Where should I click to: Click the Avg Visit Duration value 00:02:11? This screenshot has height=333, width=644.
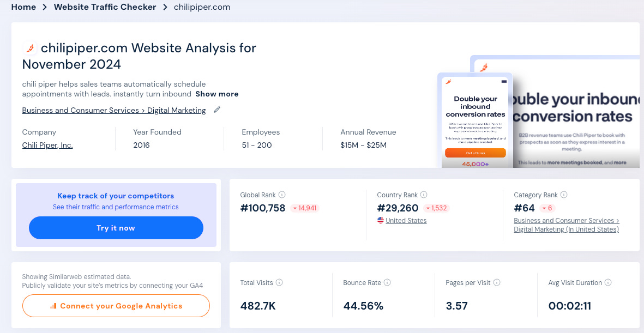570,306
